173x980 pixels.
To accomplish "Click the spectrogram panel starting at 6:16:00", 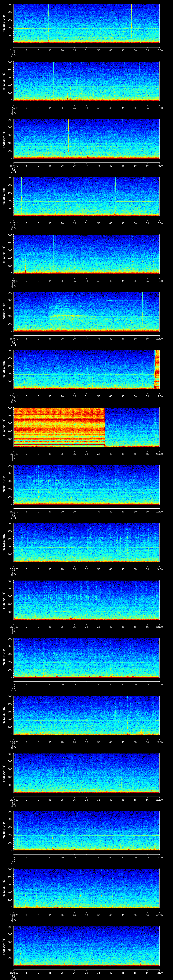I will [87, 139].
